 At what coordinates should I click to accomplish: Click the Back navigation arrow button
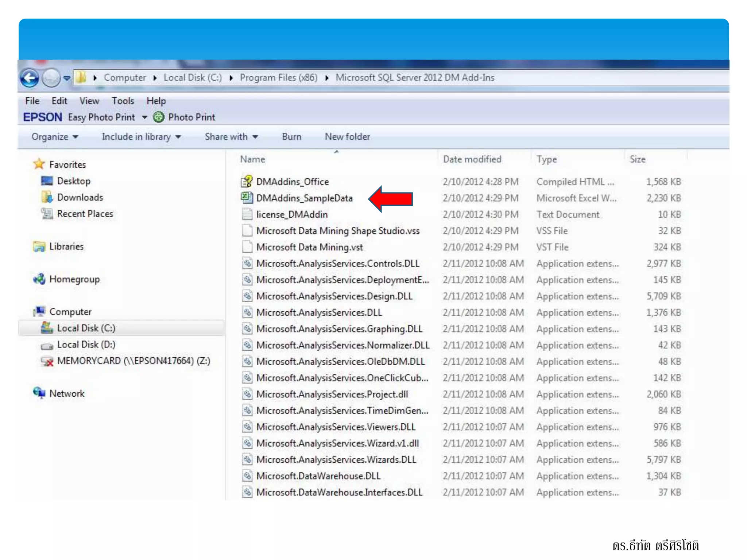coord(30,78)
